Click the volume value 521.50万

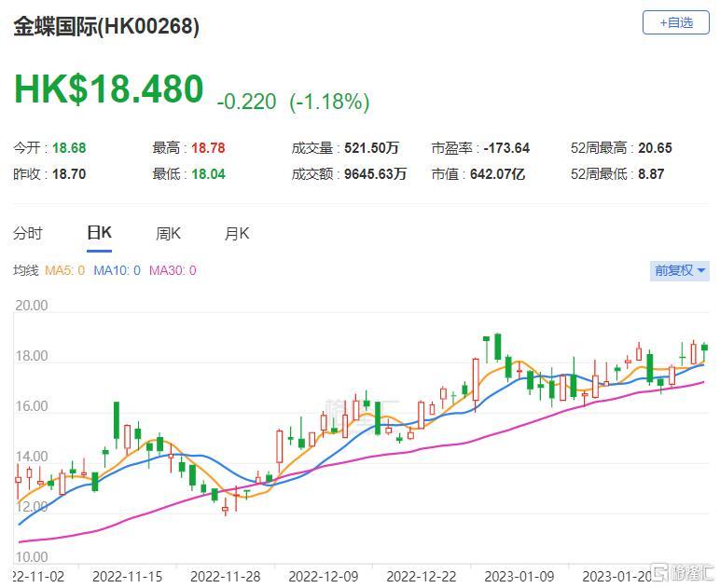tap(371, 148)
